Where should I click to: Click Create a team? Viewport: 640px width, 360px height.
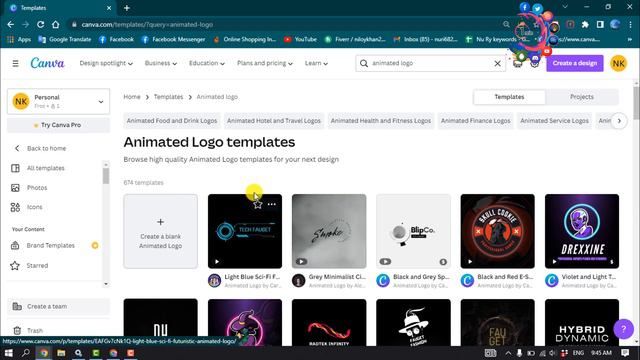[x=58, y=306]
